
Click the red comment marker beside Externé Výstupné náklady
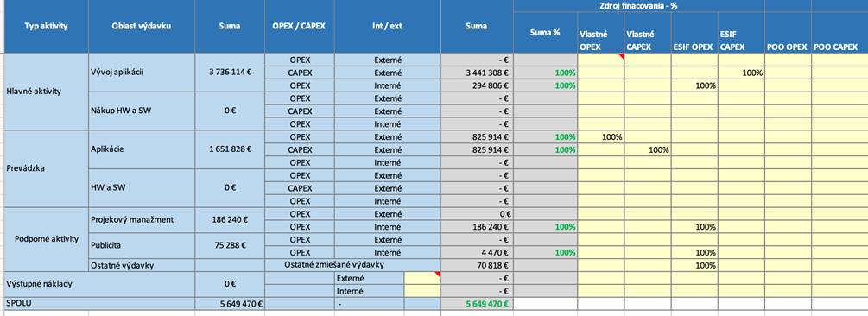pos(437,275)
